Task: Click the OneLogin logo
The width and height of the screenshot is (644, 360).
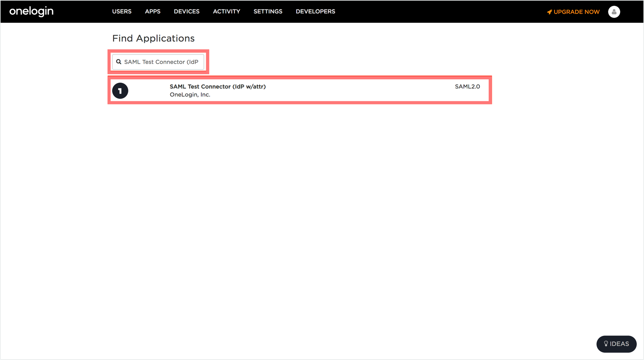Action: pyautogui.click(x=31, y=11)
